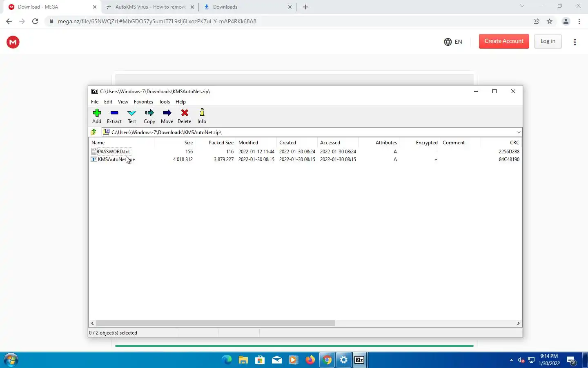Open the Tools menu

[x=164, y=101]
